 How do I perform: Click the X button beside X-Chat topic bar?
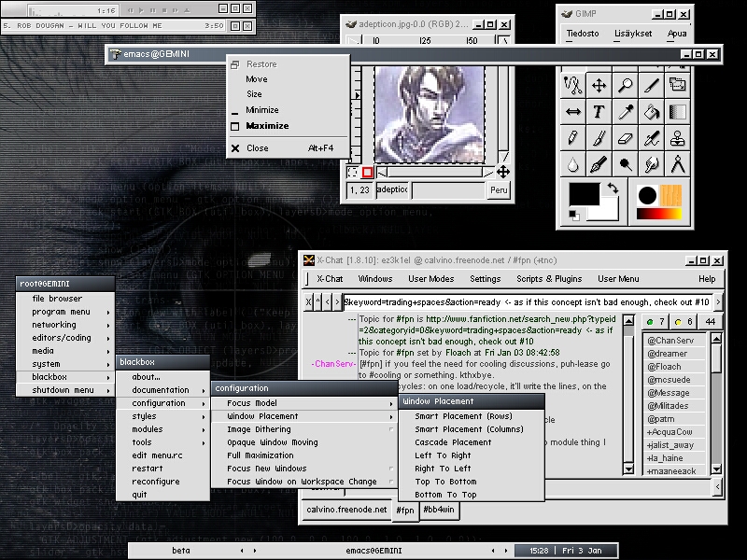(x=309, y=301)
